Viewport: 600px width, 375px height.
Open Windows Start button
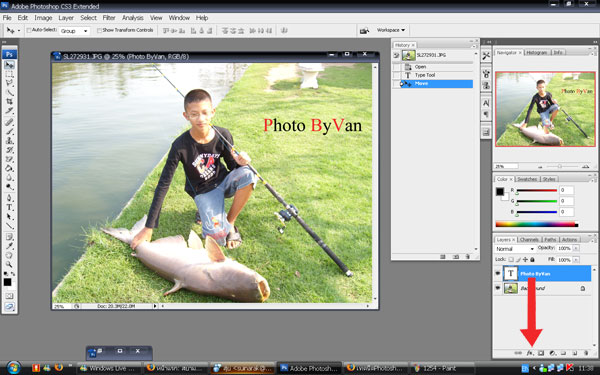[x=13, y=368]
